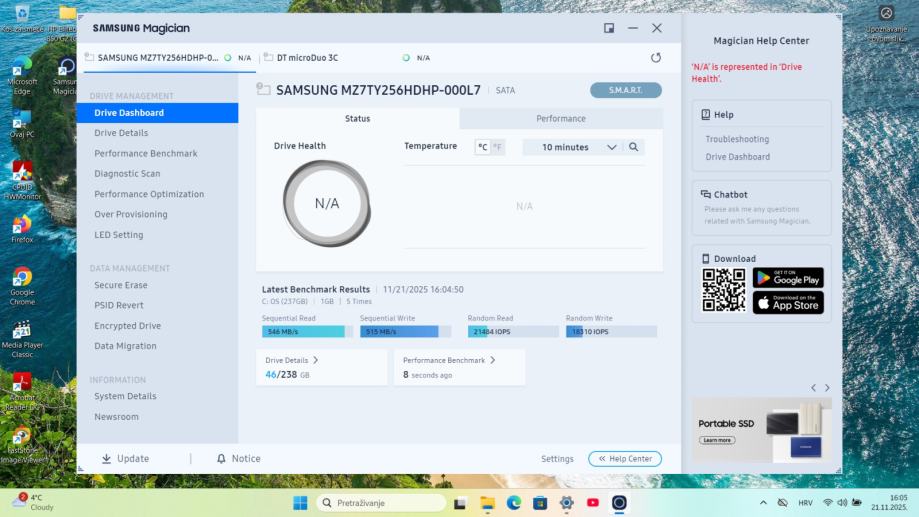Click the Help Center toggle button
Screen dimensions: 919x517
click(x=625, y=458)
